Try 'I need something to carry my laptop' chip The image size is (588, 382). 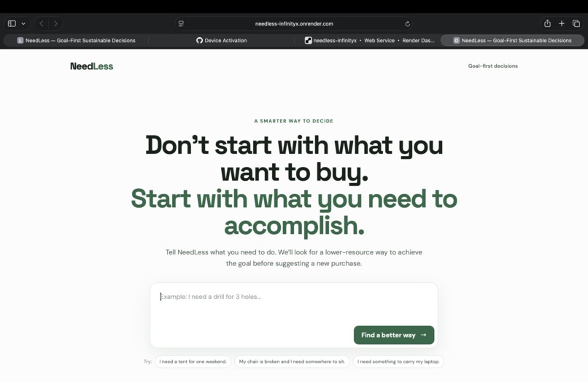coord(398,362)
